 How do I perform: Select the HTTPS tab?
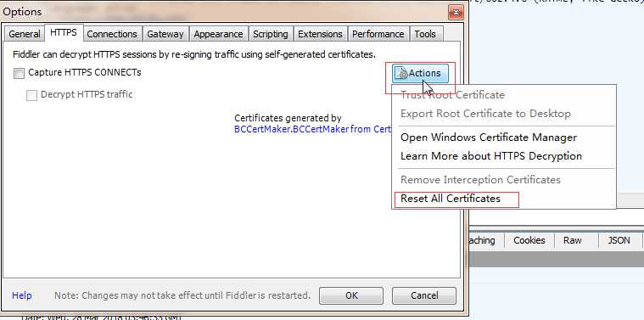tap(64, 32)
